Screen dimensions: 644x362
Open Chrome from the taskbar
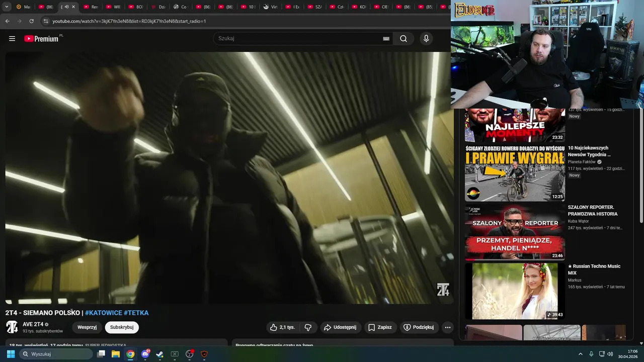(130, 354)
